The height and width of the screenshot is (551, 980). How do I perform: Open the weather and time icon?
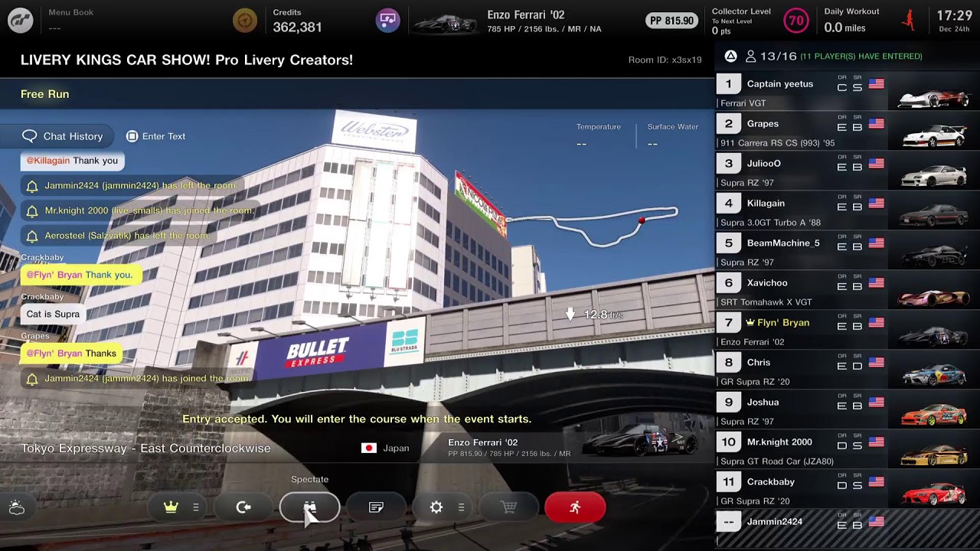tap(17, 507)
